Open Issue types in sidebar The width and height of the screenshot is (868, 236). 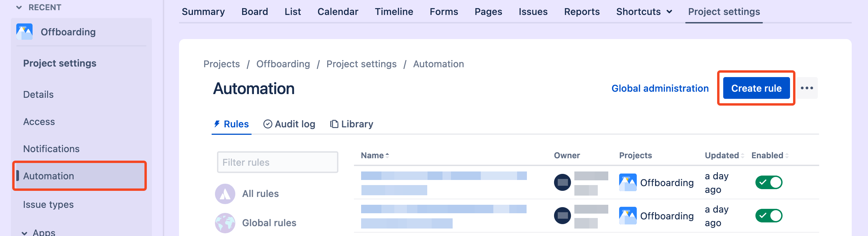pyautogui.click(x=48, y=204)
